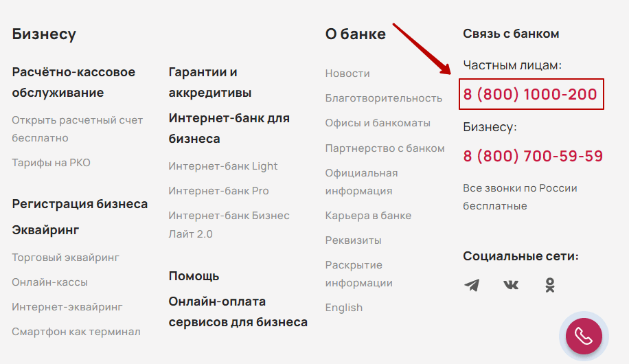
Task: Call business number 8 (800) 700-59-59
Action: [533, 156]
